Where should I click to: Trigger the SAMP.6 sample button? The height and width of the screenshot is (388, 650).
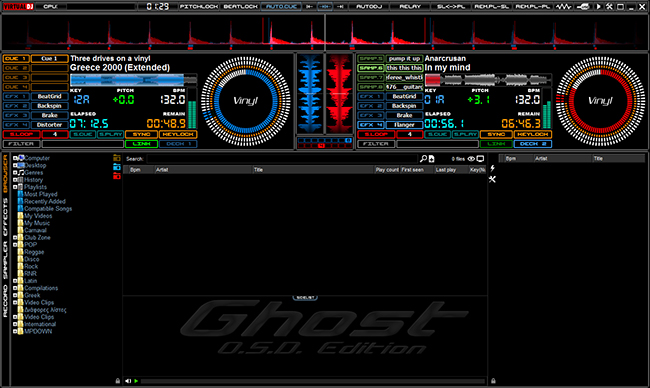tap(371, 68)
